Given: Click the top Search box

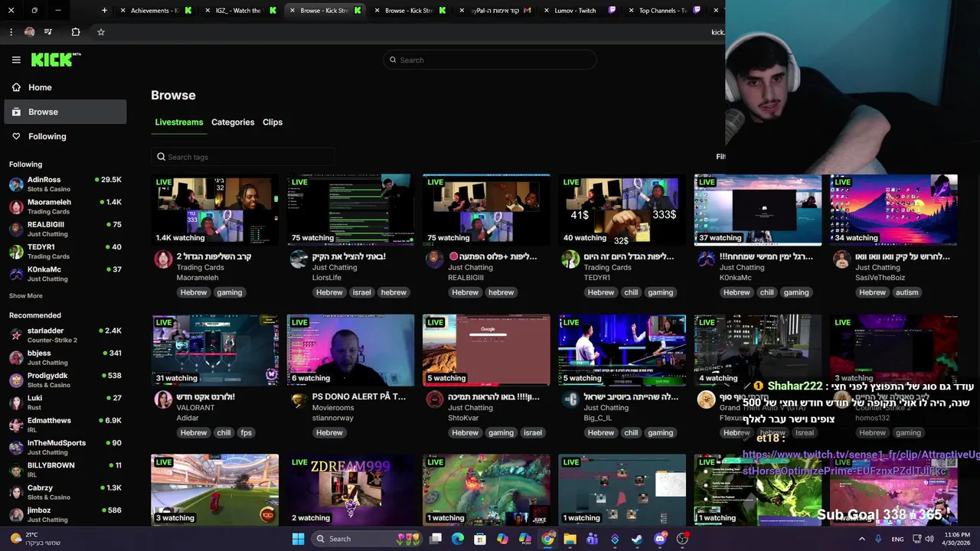Looking at the screenshot, I should [490, 60].
